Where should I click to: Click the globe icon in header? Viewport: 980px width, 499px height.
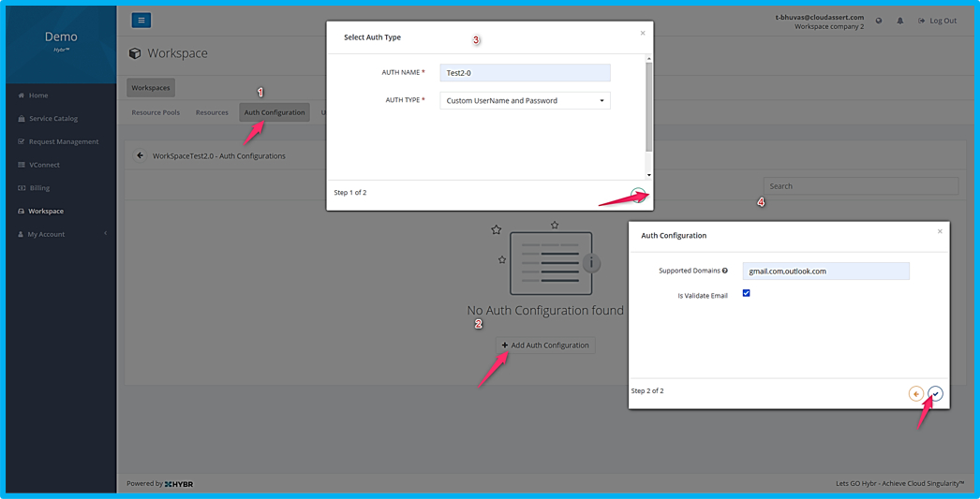pyautogui.click(x=879, y=21)
